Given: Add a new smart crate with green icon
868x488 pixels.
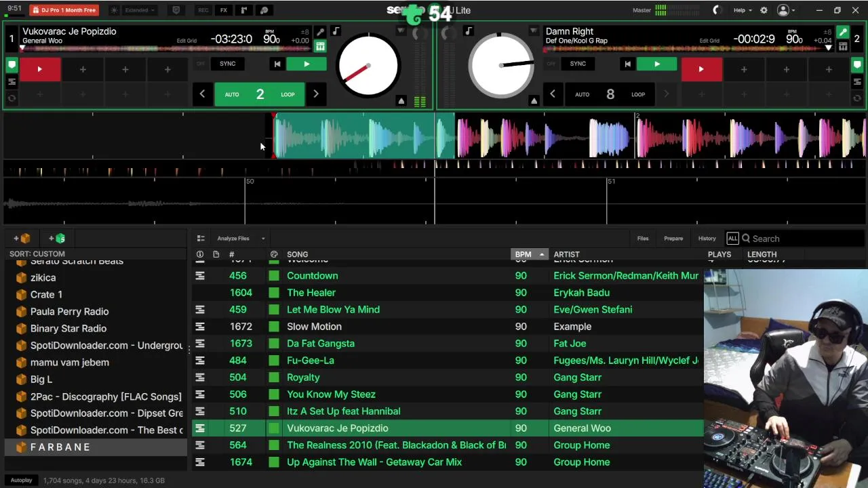Looking at the screenshot, I should click(57, 239).
